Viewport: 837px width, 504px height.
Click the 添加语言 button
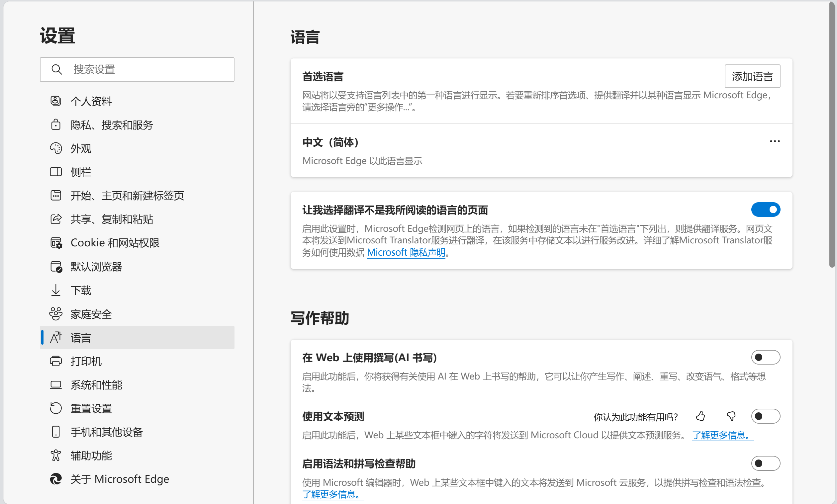pyautogui.click(x=752, y=76)
